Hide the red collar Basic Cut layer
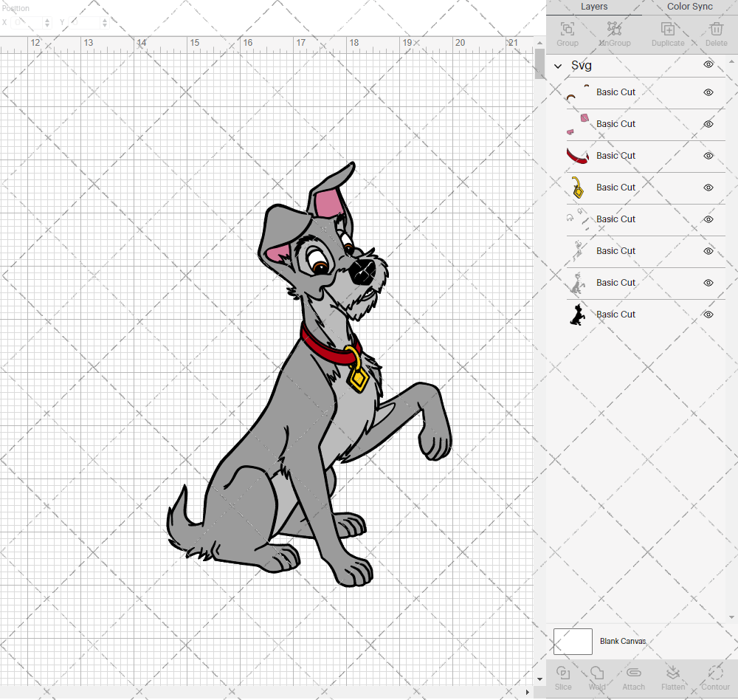Viewport: 738px width, 700px height. click(708, 156)
